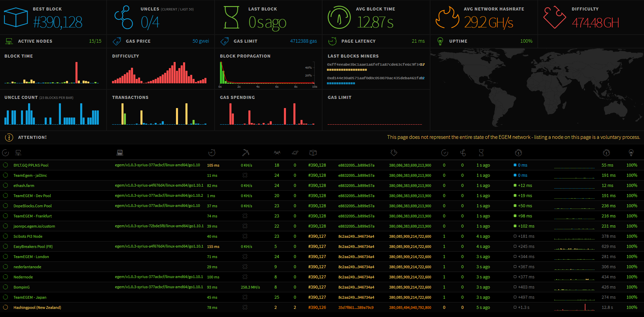Click the Attention exclamation icon
The height and width of the screenshot is (317, 644).
9,137
